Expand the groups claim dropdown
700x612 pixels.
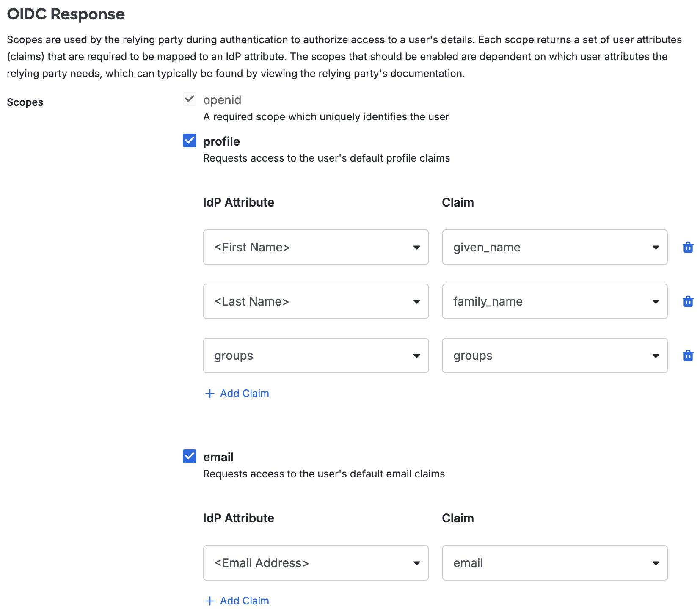[656, 356]
